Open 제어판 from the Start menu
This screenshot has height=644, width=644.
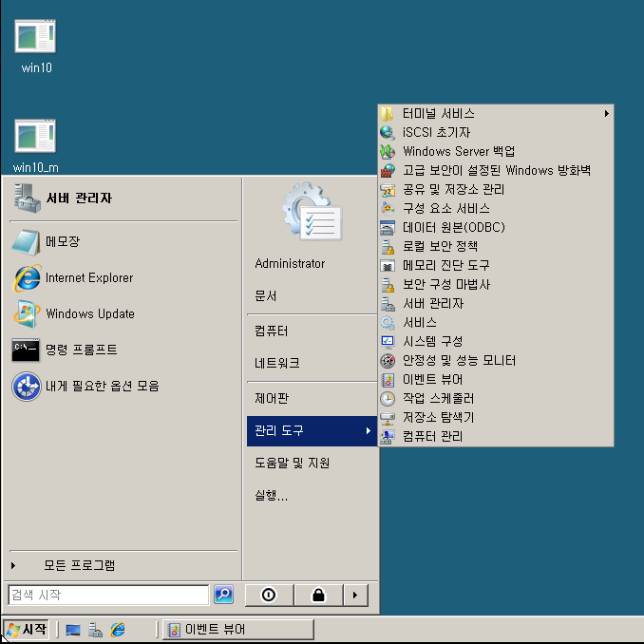(x=272, y=398)
